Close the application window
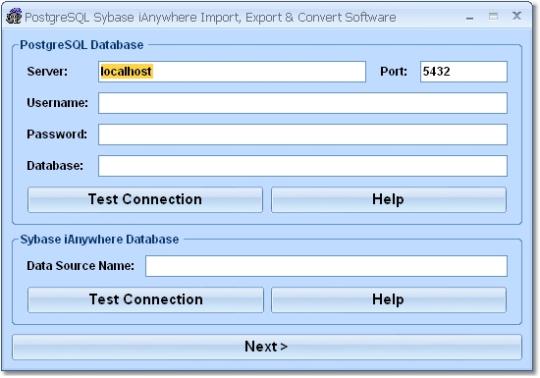Screen dimensions: 540x378 pos(517,15)
